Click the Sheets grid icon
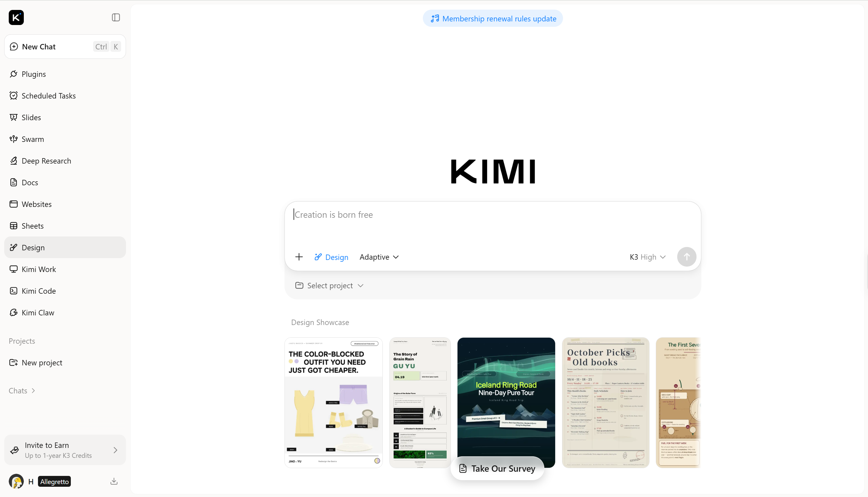 pos(14,226)
